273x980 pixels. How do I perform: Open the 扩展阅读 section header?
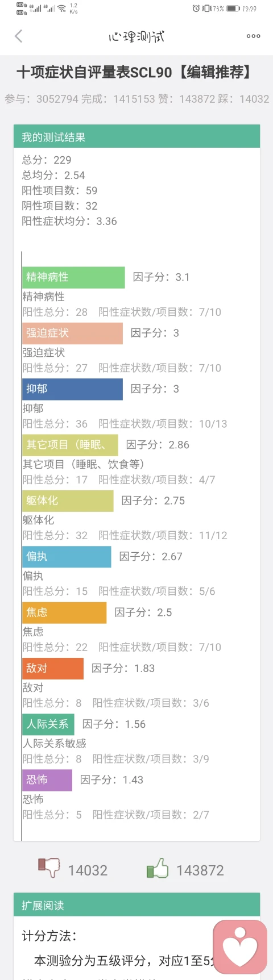point(136,905)
